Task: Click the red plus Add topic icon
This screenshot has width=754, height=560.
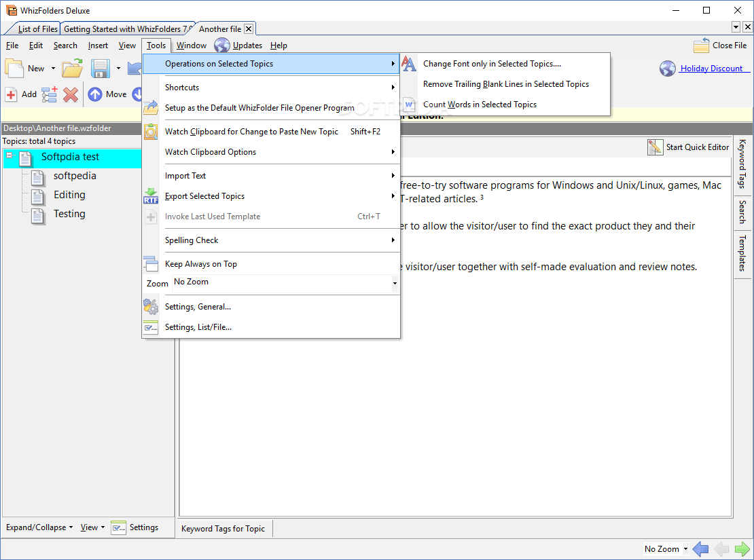Action: tap(11, 94)
